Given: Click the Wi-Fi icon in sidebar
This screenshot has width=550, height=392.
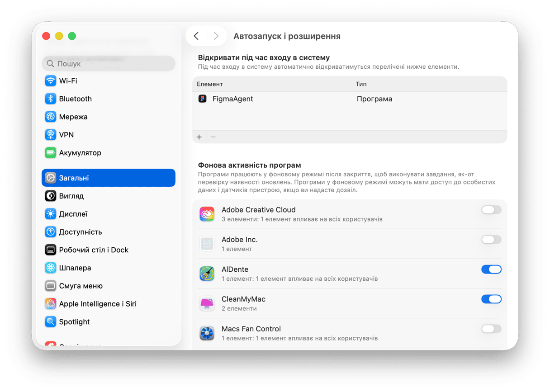Looking at the screenshot, I should tap(50, 81).
